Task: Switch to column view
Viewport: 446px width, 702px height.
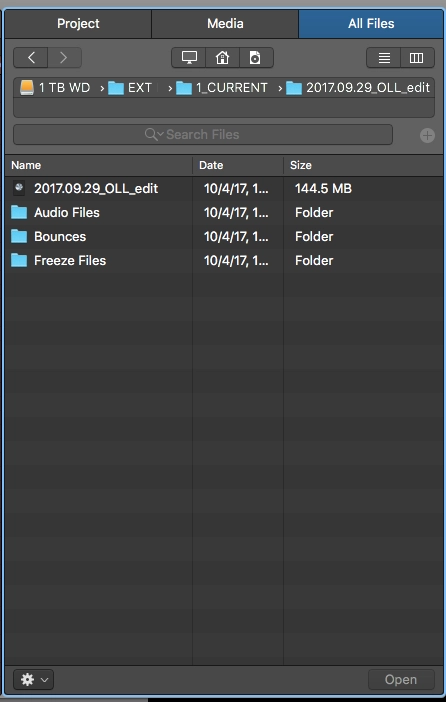Action: point(417,58)
